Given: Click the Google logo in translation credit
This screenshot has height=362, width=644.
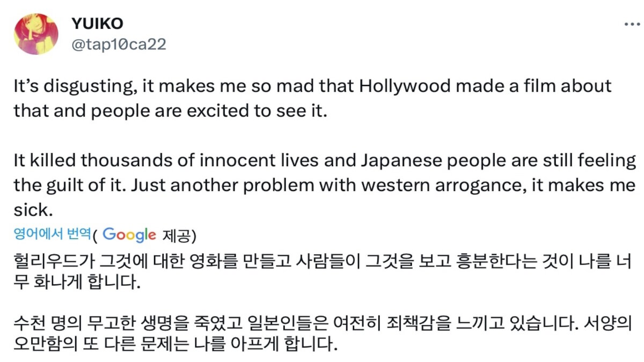Looking at the screenshot, I should coord(129,234).
